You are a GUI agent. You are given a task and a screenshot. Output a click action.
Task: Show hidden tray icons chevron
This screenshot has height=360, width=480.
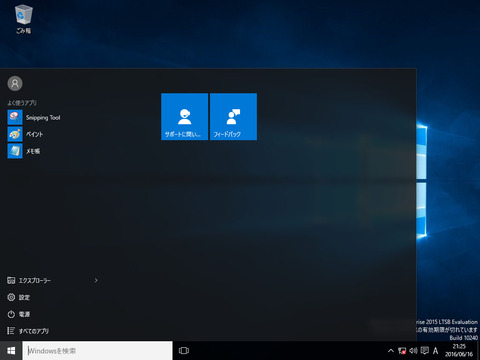pyautogui.click(x=391, y=351)
